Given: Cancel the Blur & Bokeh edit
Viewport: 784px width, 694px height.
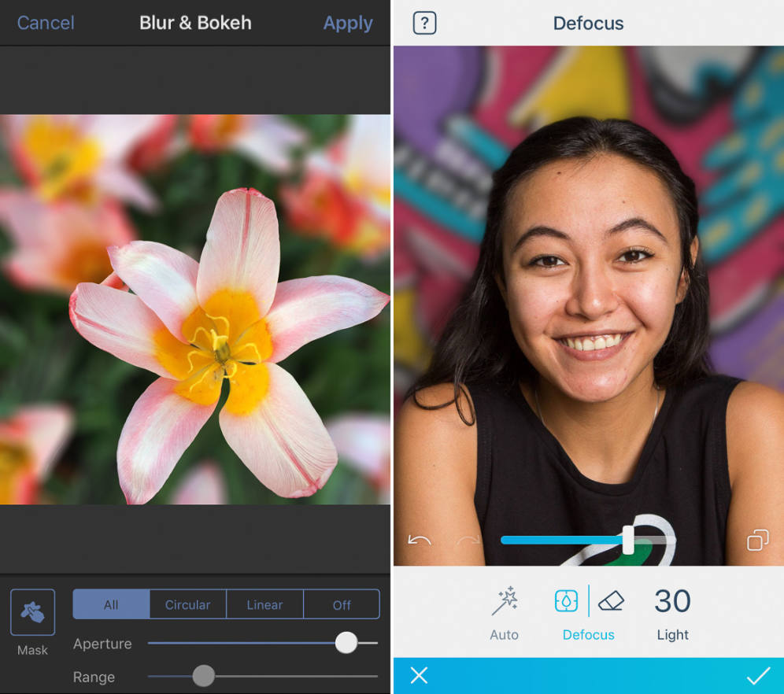Looking at the screenshot, I should point(45,23).
